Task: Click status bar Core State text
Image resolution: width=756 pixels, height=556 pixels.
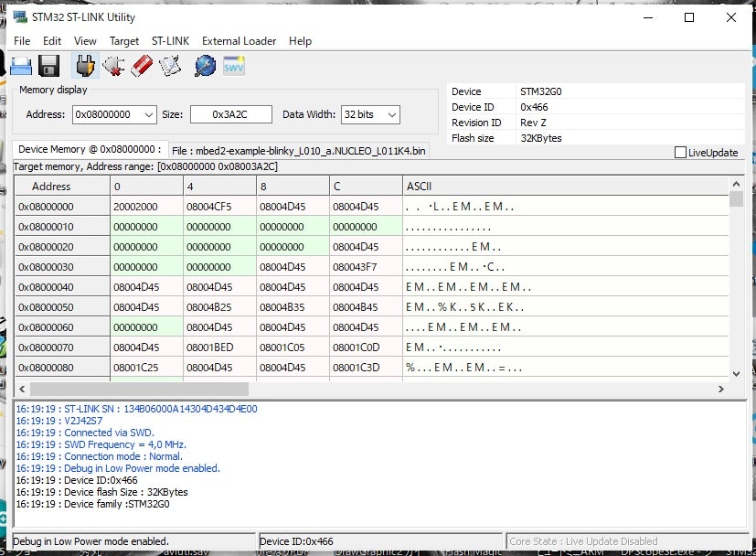Action: (583, 541)
